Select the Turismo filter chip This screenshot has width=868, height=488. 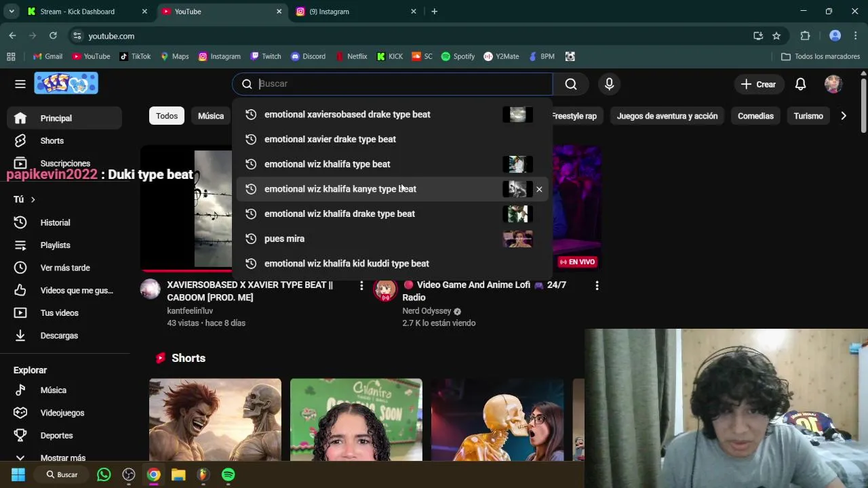pyautogui.click(x=808, y=116)
